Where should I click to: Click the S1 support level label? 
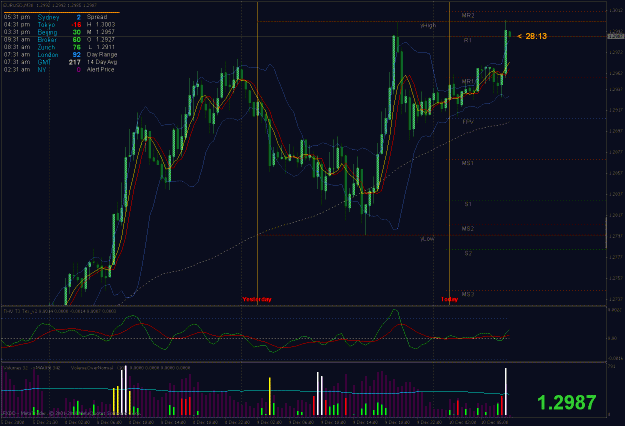[x=468, y=204]
